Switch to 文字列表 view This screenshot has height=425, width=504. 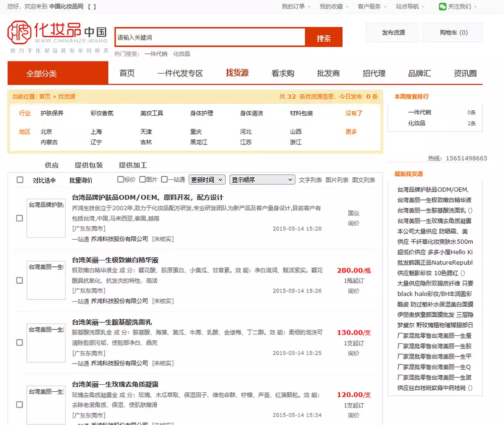[310, 180]
